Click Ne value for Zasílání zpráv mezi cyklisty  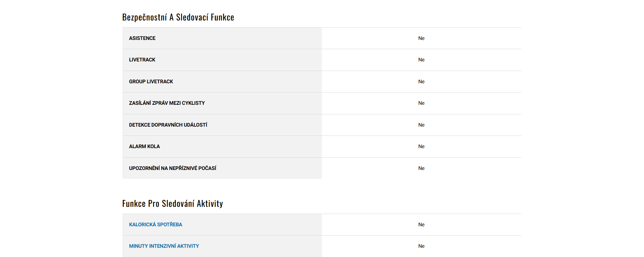(421, 103)
